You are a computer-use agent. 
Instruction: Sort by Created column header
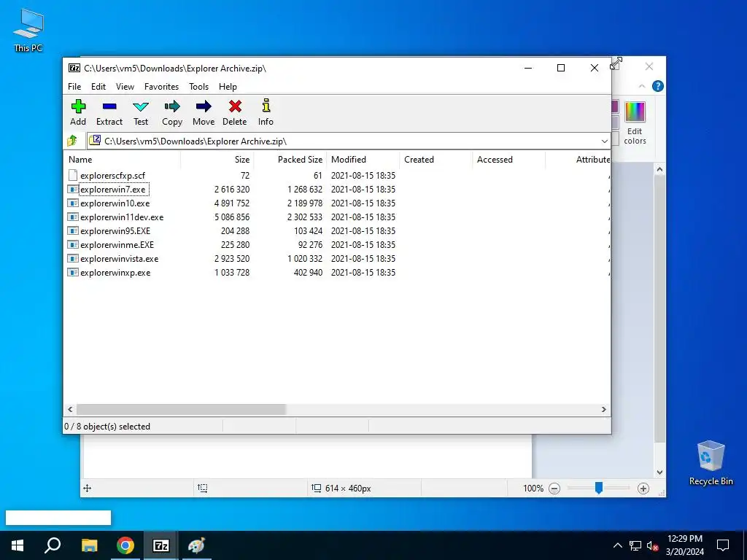(436, 160)
